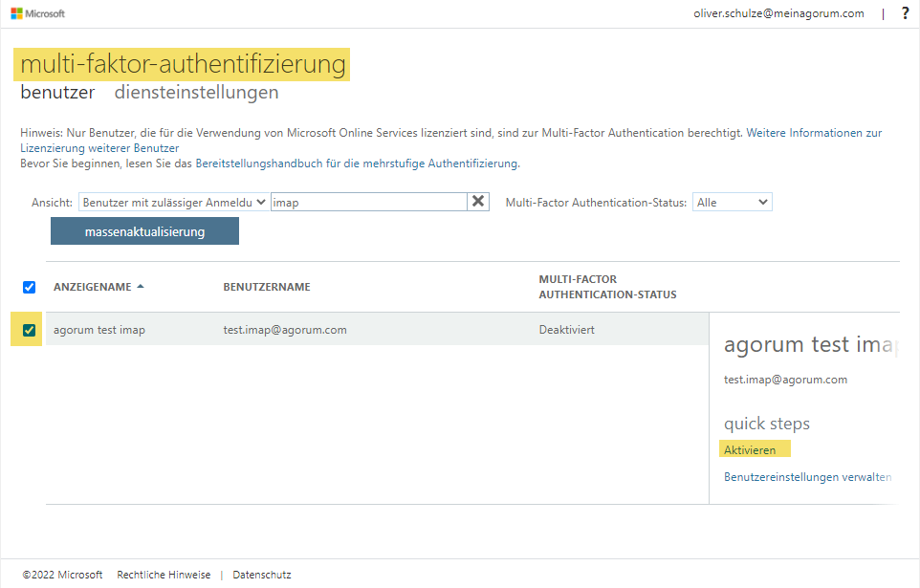The height and width of the screenshot is (588, 920).
Task: Click the massenaktualisierung button
Action: pyautogui.click(x=145, y=231)
